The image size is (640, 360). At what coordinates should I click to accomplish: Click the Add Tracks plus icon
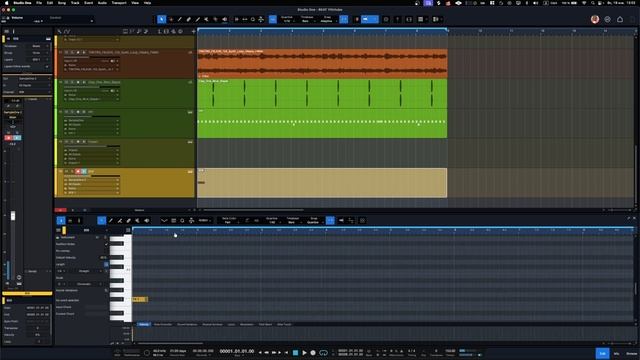[193, 31]
